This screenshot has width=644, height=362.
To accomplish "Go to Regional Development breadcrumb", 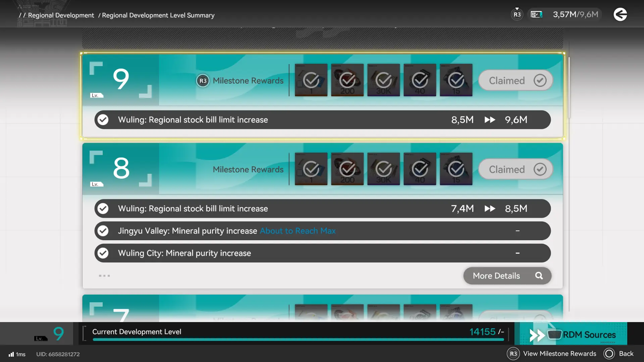I will 61,15.
